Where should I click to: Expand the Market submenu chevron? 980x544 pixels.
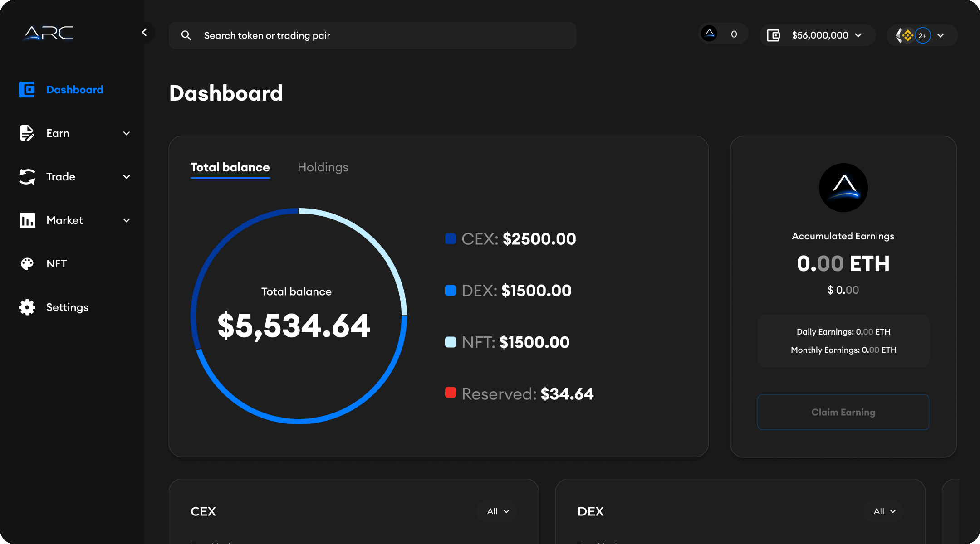(127, 220)
